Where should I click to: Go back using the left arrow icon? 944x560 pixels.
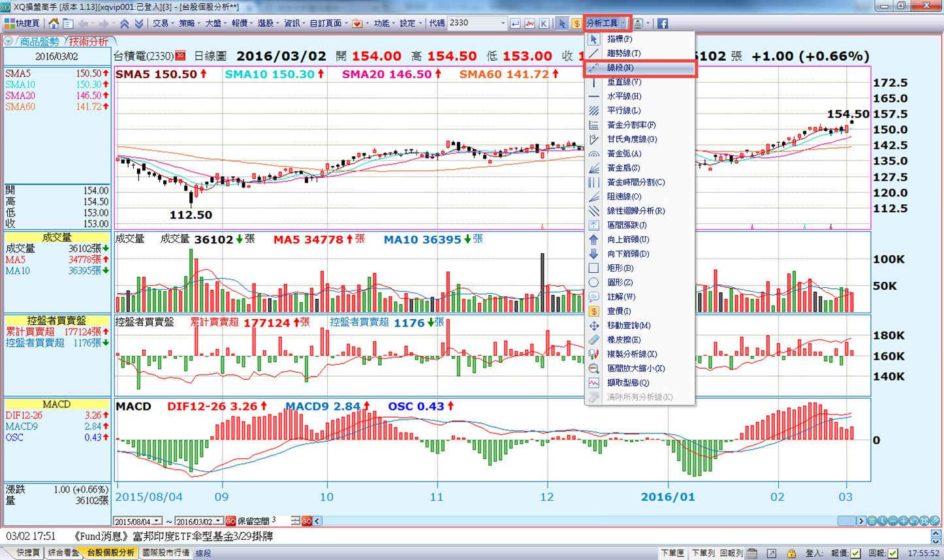click(x=84, y=23)
